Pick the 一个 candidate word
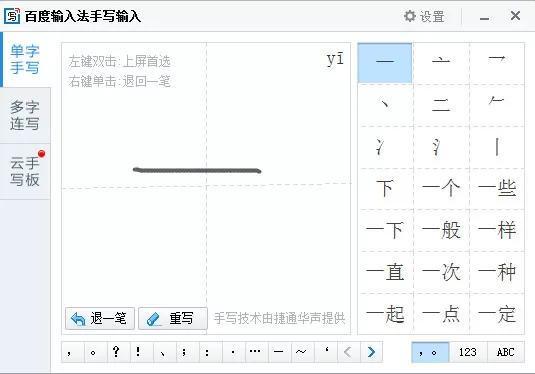The height and width of the screenshot is (374, 535). pos(441,188)
